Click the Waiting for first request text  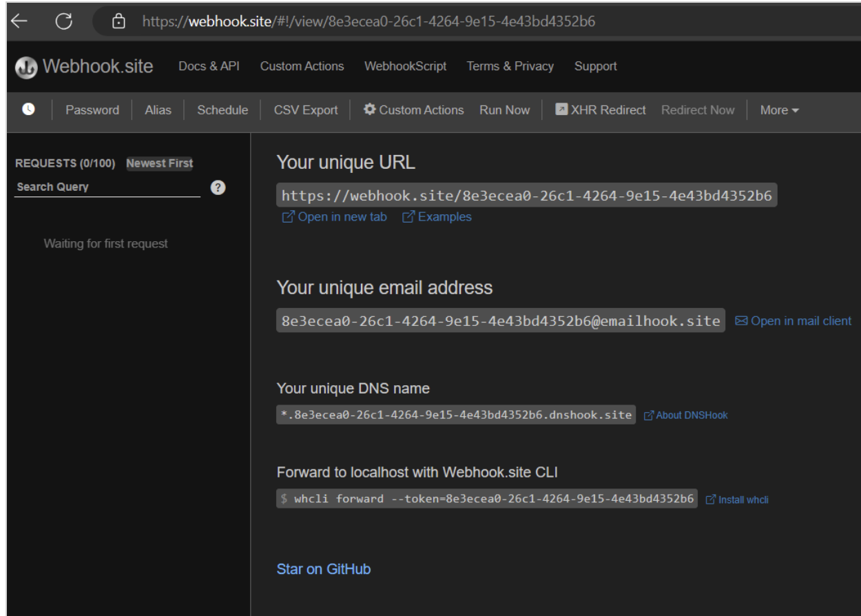point(106,243)
